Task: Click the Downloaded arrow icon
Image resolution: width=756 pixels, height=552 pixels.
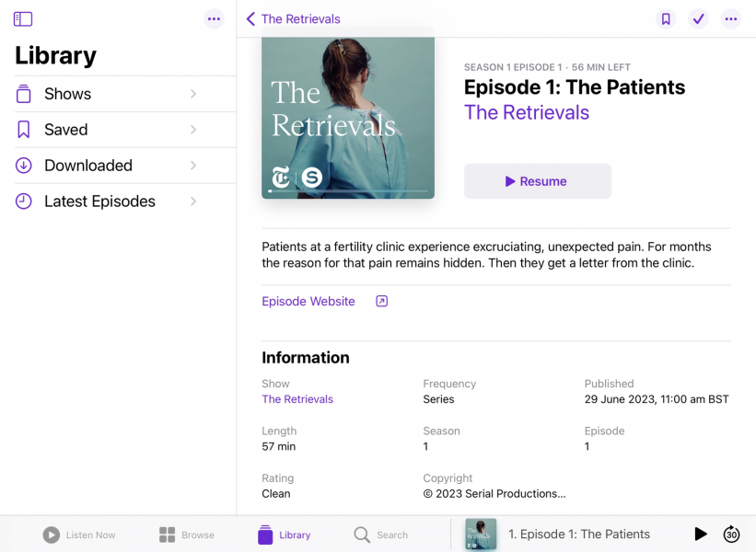Action: pos(23,166)
